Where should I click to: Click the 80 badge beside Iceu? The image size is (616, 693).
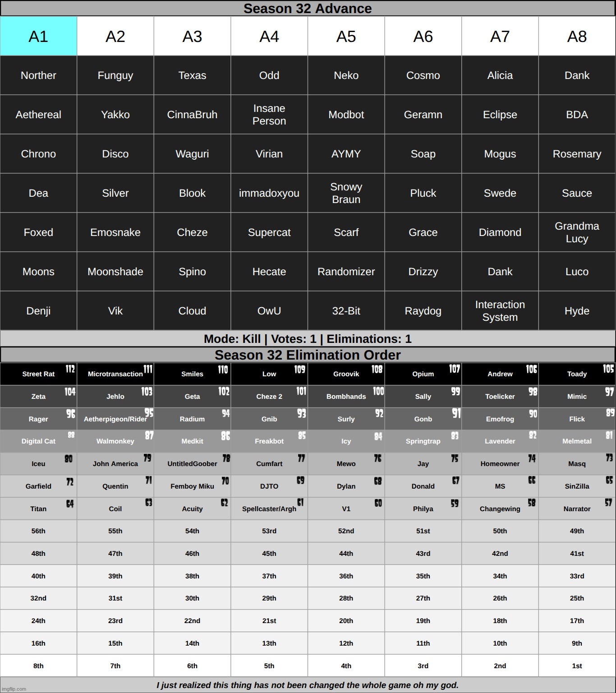coord(69,459)
